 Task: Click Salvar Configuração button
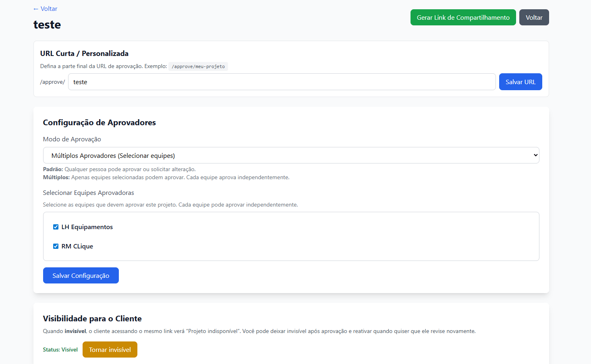(x=81, y=275)
